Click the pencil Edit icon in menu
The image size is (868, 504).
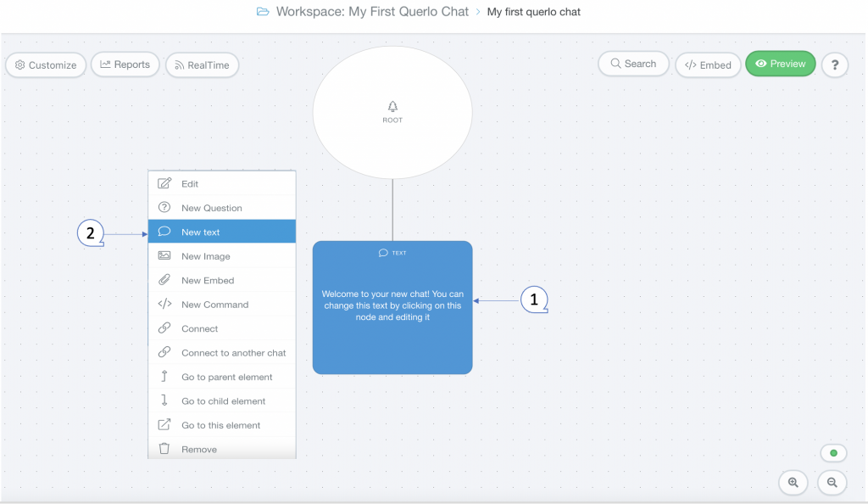(164, 183)
